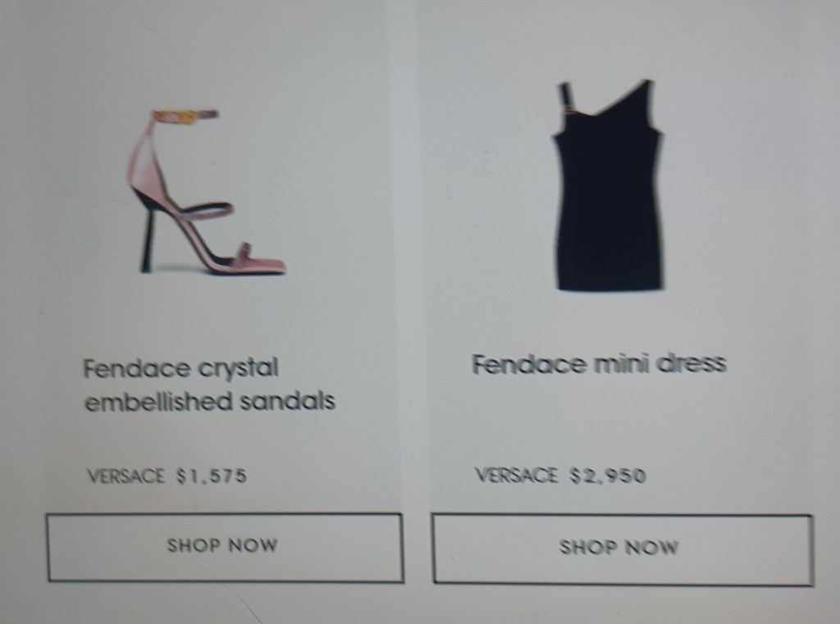Open the black mini dress product image

point(608,185)
